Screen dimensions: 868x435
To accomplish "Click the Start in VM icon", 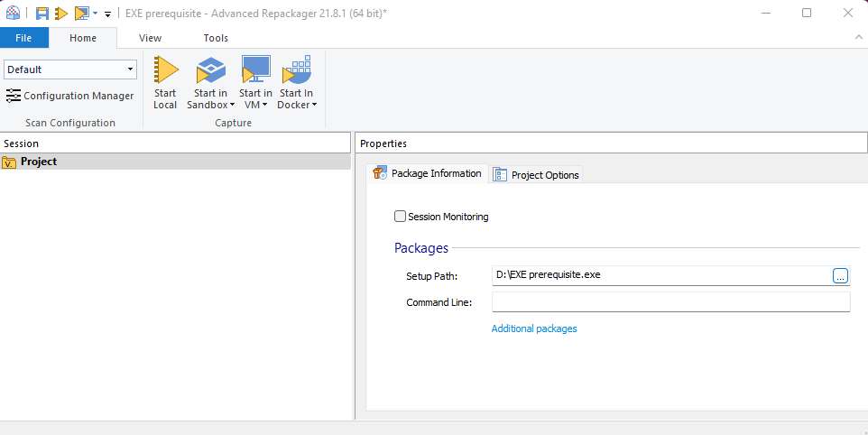I will [255, 69].
